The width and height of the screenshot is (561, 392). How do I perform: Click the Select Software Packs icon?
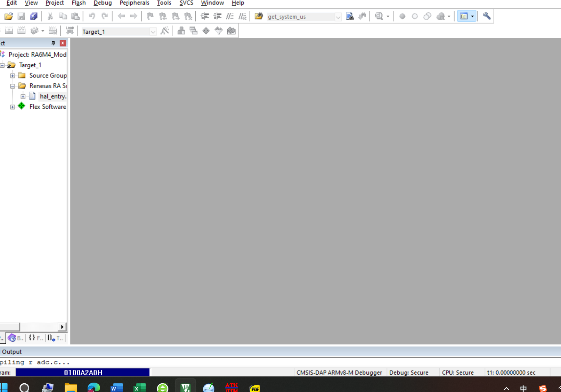pos(219,31)
